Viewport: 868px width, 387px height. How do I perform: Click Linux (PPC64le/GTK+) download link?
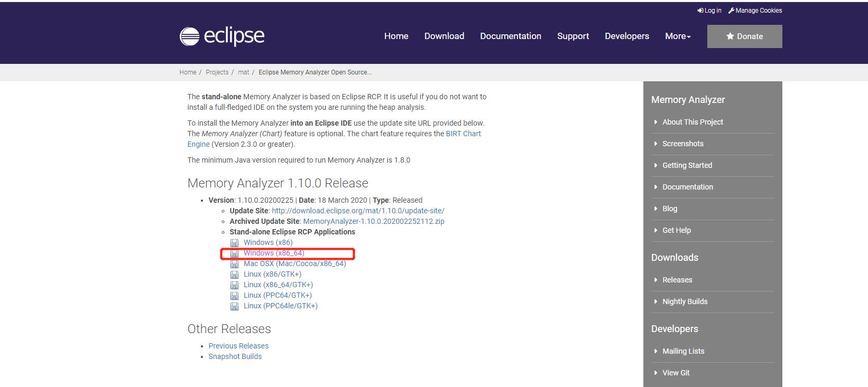(x=281, y=306)
